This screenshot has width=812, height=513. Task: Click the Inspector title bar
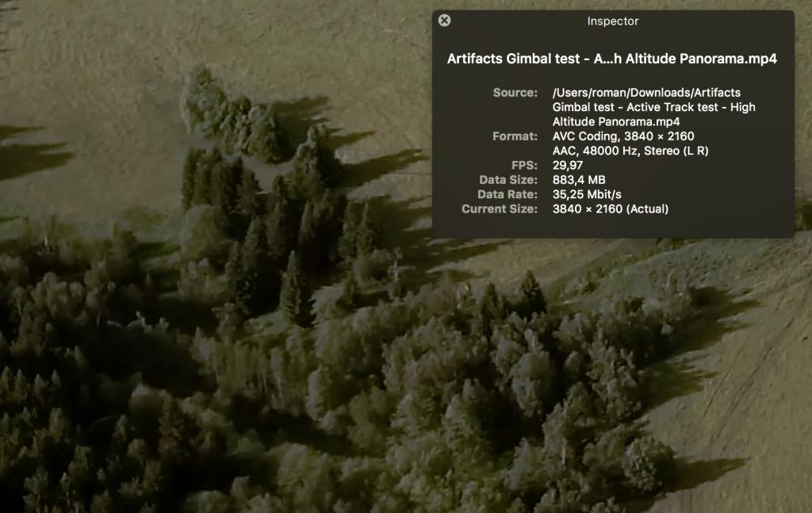pos(612,21)
